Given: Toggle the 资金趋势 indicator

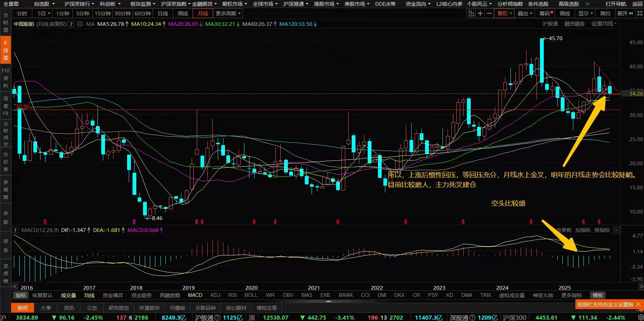Looking at the screenshot, I should [x=141, y=295].
